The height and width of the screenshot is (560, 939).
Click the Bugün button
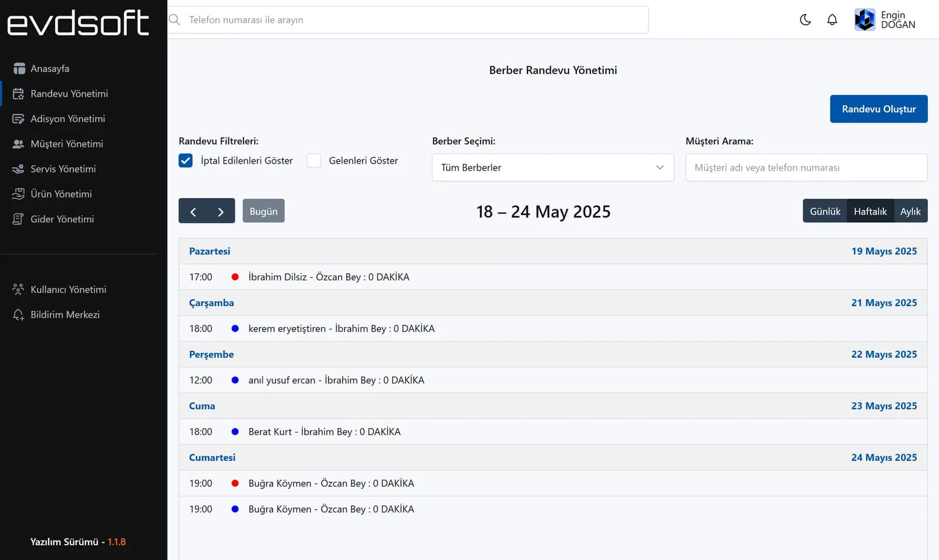(264, 211)
